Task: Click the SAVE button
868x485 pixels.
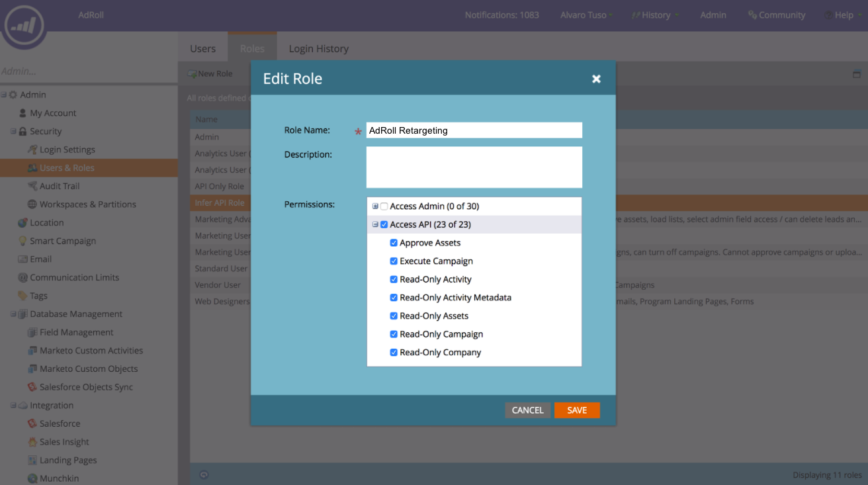Action: click(577, 410)
